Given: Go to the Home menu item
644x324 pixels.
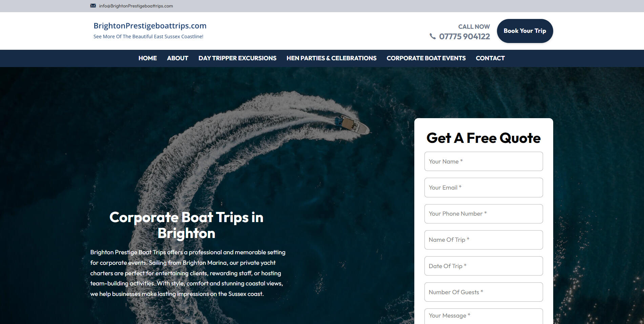Looking at the screenshot, I should point(147,58).
